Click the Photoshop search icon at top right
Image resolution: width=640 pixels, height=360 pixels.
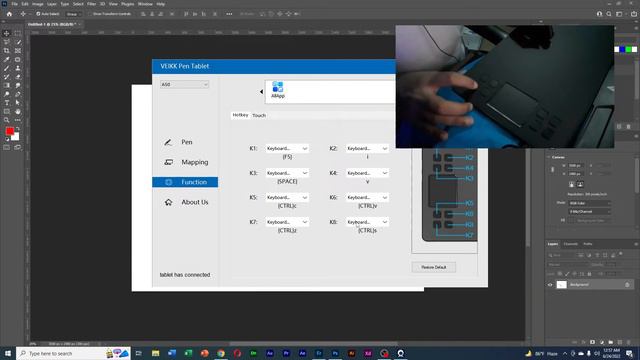tap(609, 14)
